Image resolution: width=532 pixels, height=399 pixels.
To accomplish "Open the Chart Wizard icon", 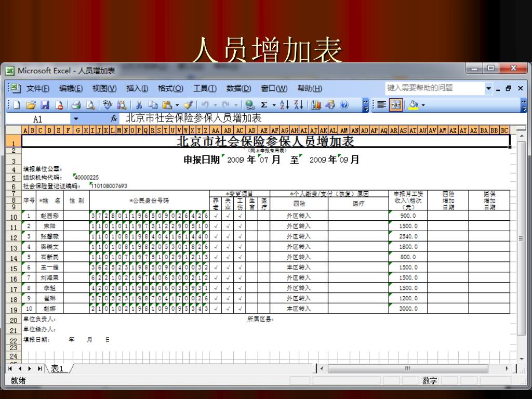I will coord(316,105).
